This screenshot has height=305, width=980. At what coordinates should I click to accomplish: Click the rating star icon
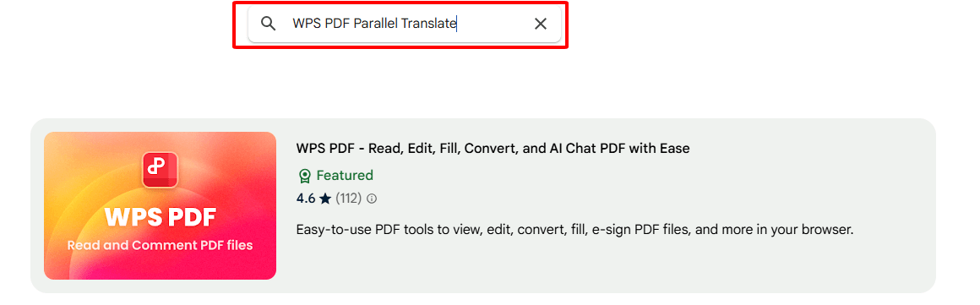(x=325, y=199)
